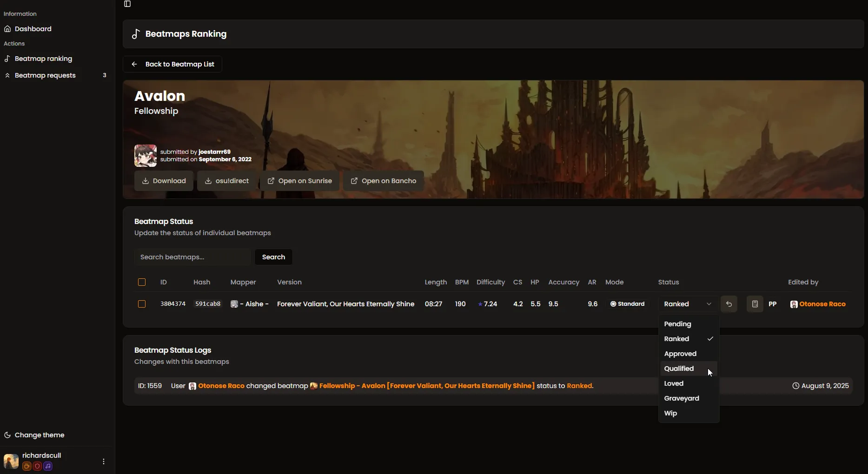Image resolution: width=868 pixels, height=474 pixels.
Task: Go to Beatmap requests in sidebar
Action: 45,75
